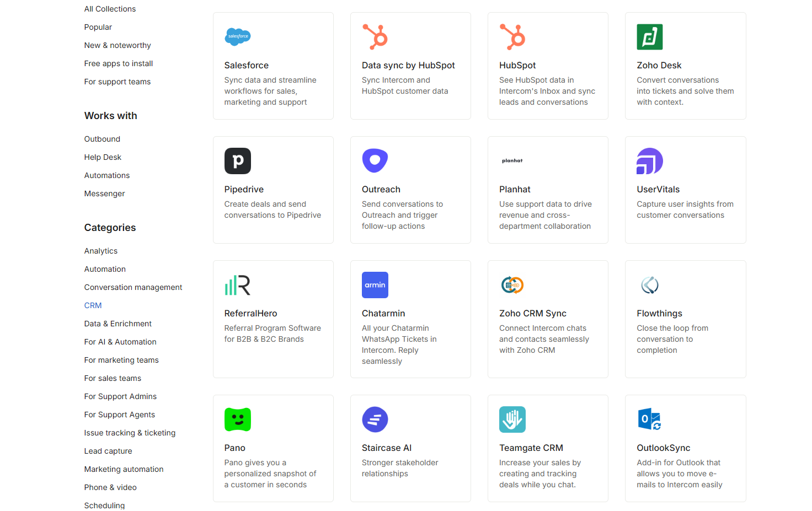Click "Stronger stakeholder relationships" description
812x511 pixels.
pyautogui.click(x=400, y=468)
